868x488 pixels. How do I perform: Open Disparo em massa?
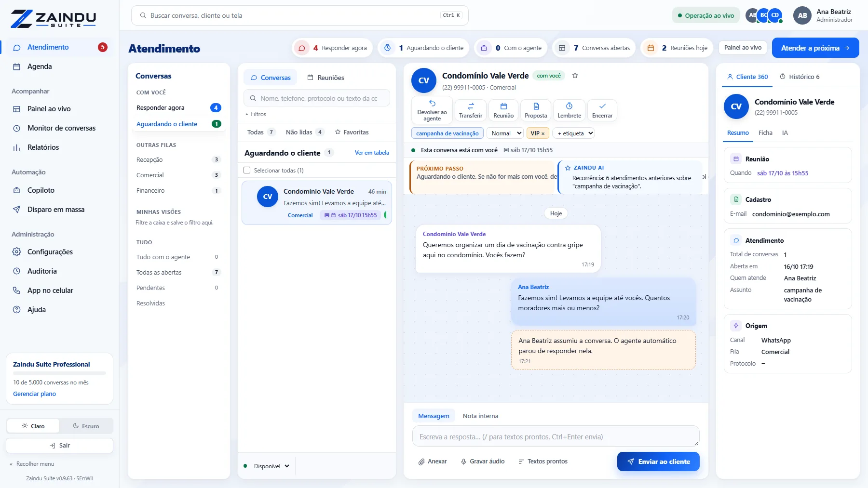tap(56, 210)
